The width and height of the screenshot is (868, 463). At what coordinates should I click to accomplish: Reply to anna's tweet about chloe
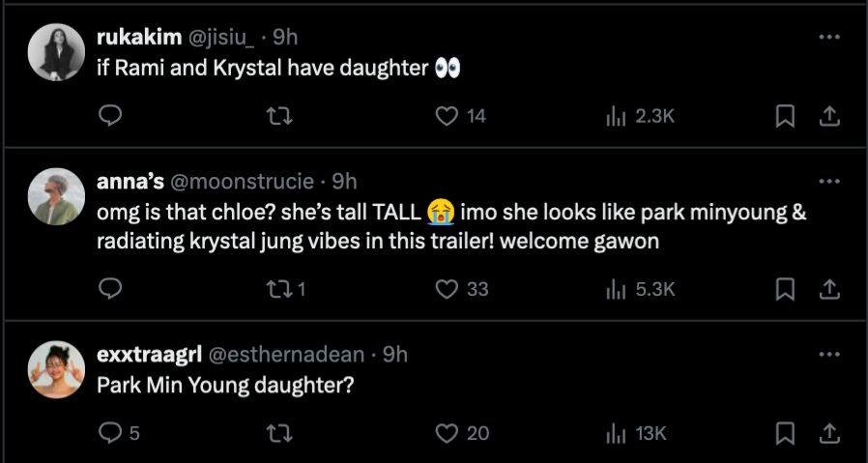[x=111, y=288]
